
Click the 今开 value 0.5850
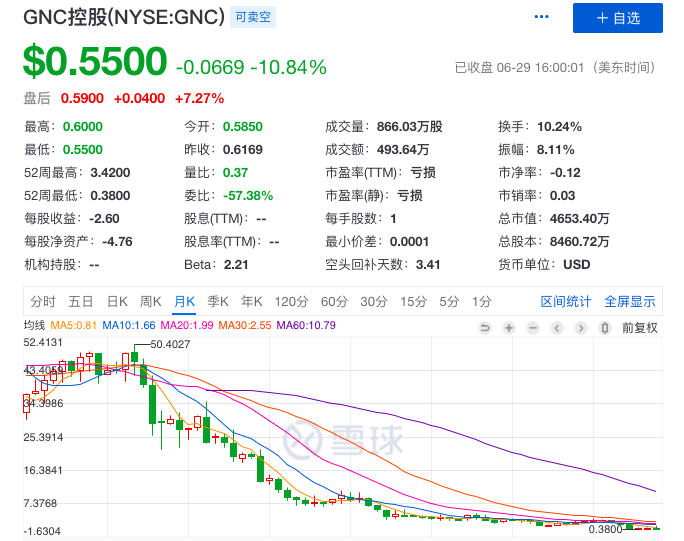[x=243, y=127]
